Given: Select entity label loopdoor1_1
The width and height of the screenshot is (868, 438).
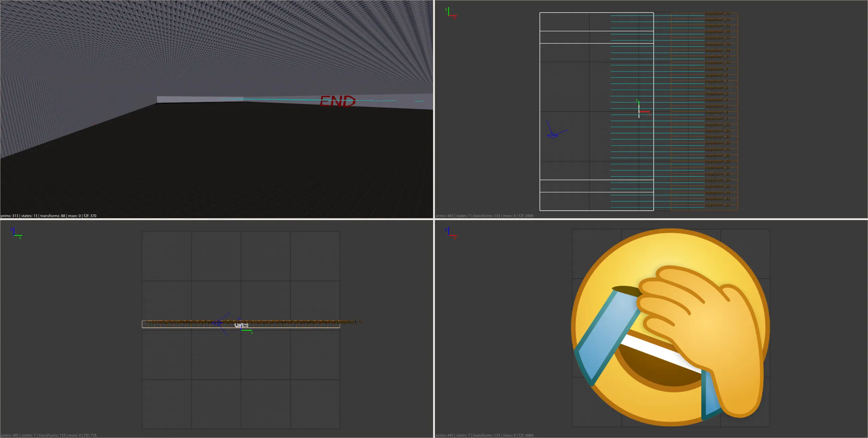Looking at the screenshot, I should (x=716, y=119).
